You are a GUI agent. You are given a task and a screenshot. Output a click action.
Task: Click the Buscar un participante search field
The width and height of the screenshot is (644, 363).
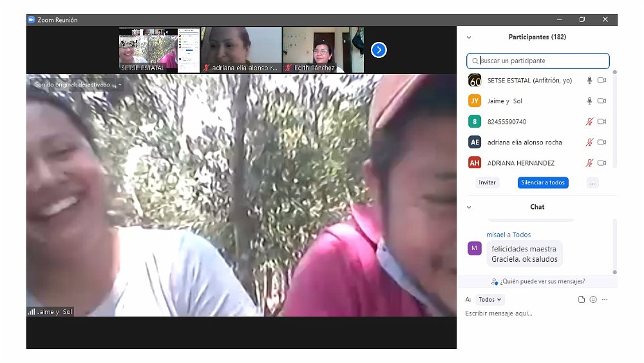[541, 61]
